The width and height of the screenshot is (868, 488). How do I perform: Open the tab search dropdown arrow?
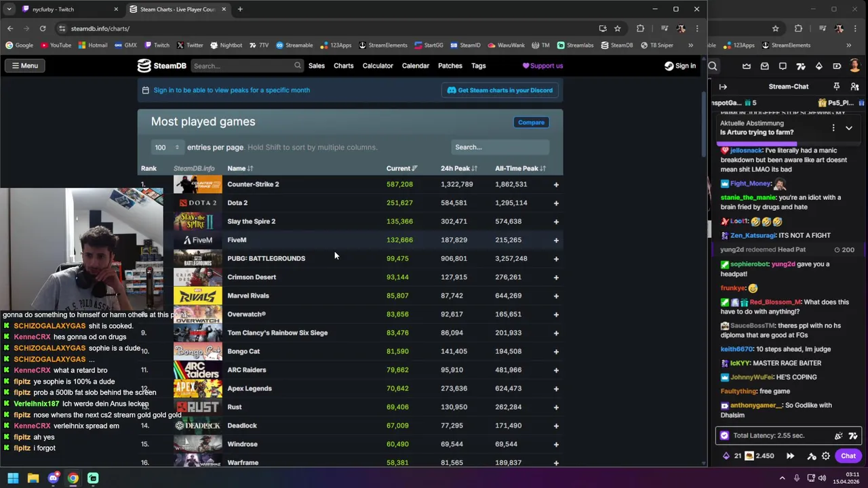9,9
